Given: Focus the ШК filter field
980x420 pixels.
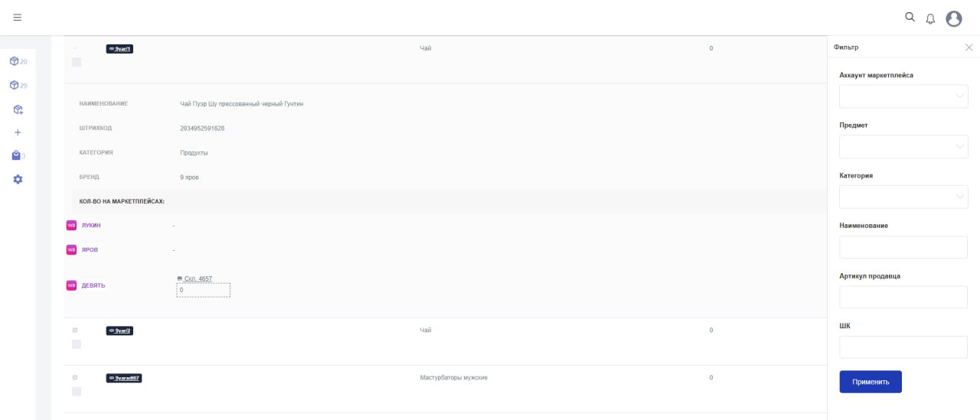Looking at the screenshot, I should click(903, 347).
